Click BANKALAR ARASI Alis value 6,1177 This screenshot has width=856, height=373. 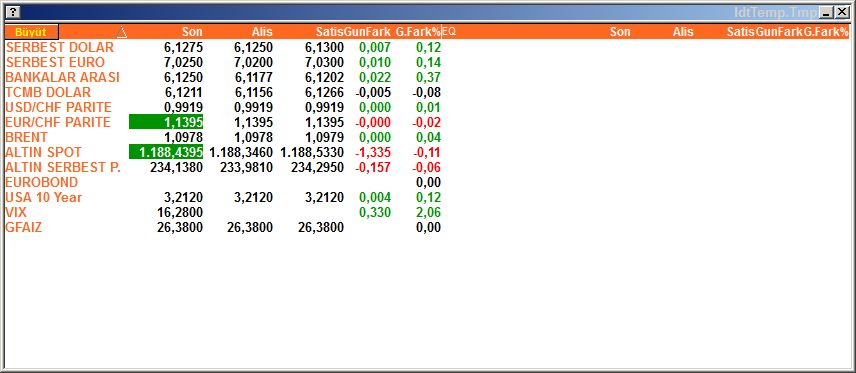click(254, 78)
